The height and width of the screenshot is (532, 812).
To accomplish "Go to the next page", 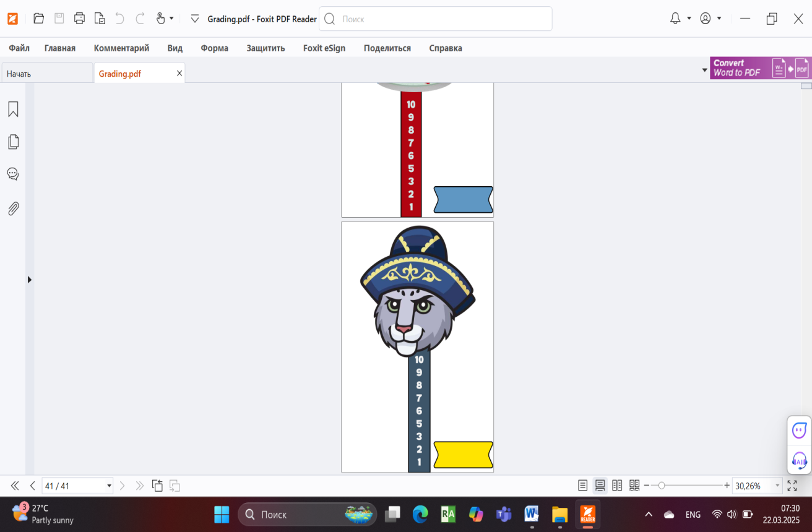I will tap(122, 486).
